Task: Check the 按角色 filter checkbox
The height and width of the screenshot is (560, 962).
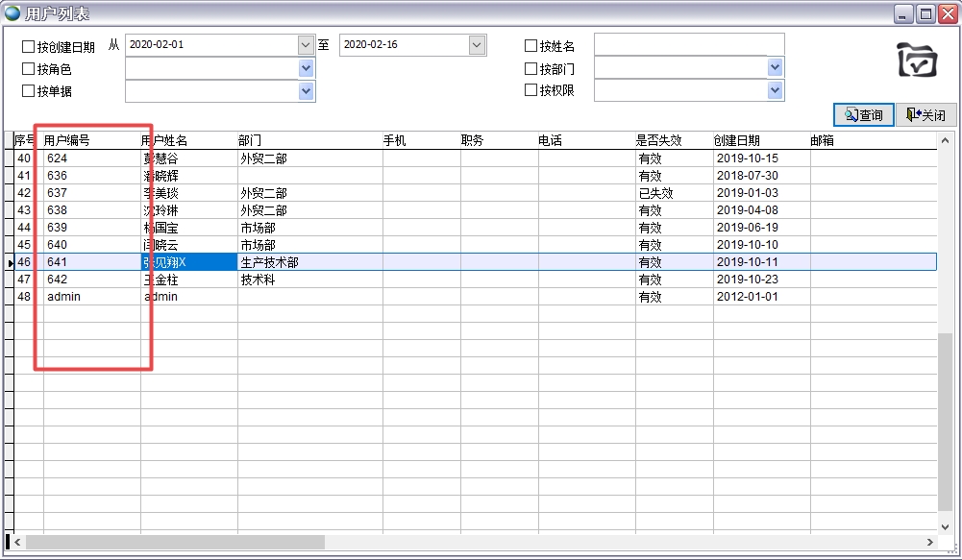Action: click(x=26, y=67)
